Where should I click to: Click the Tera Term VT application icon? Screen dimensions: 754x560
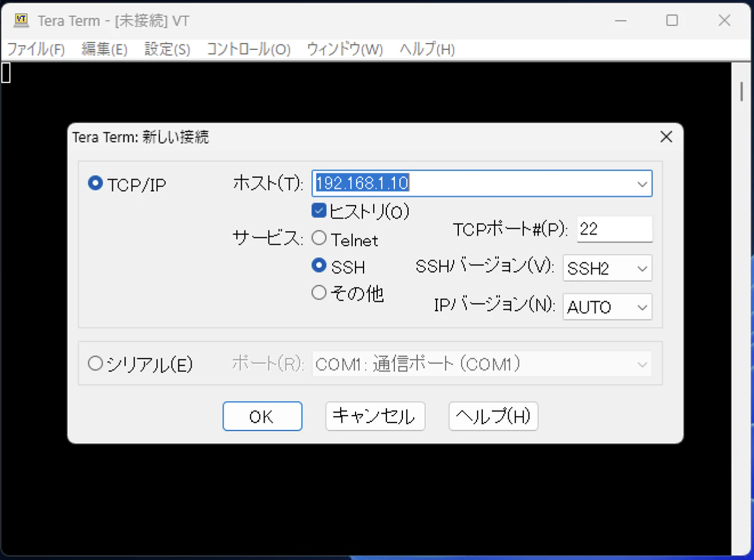click(x=21, y=21)
